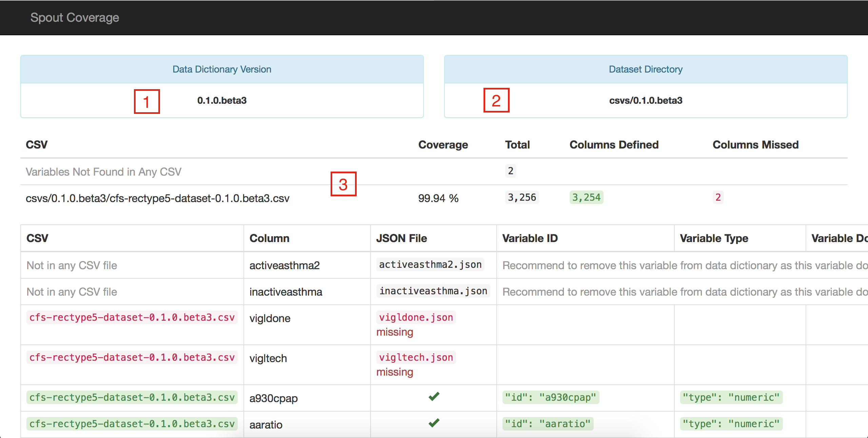Click the csvs/0.1.0.beta3 directory value
868x438 pixels.
pos(646,100)
